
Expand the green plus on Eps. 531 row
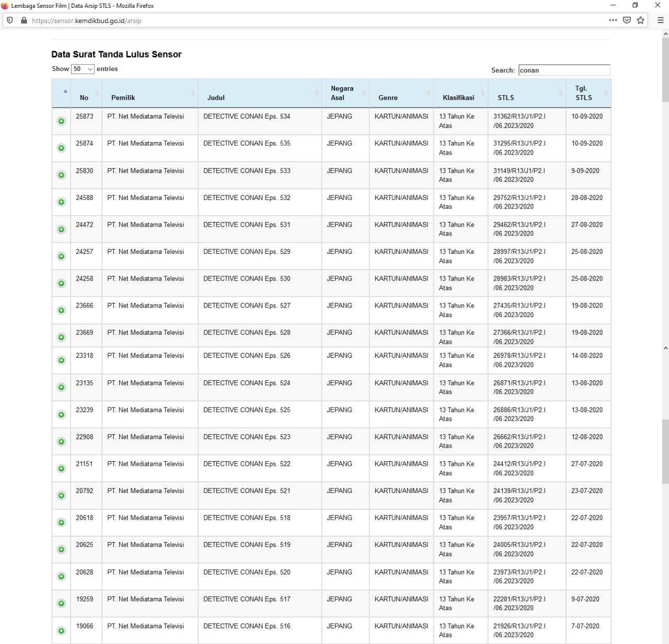[61, 229]
